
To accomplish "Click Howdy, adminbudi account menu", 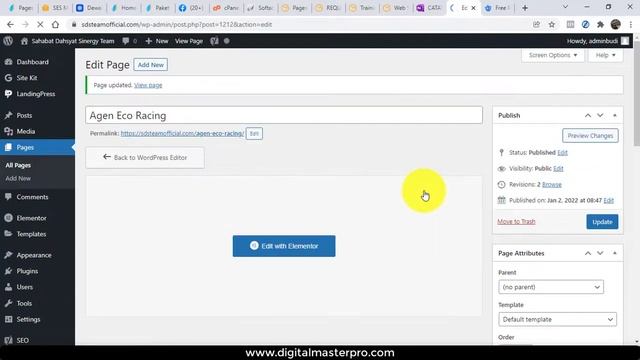I will 598,41.
